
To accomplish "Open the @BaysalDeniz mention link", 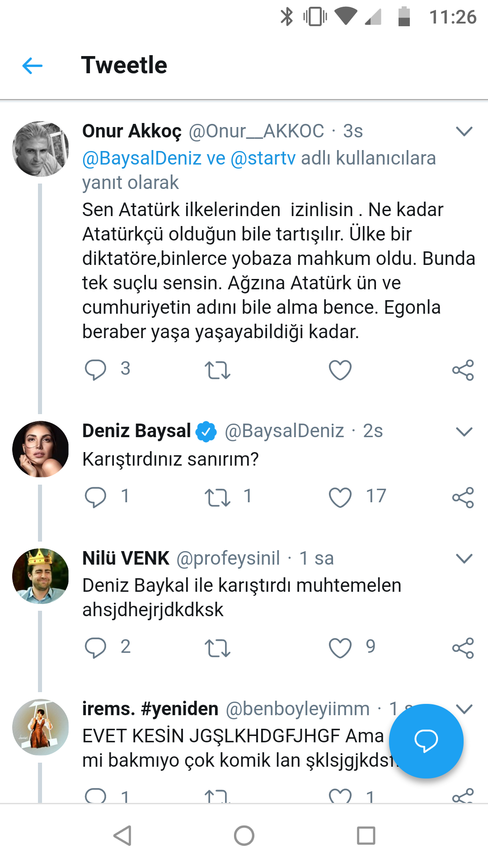I will pos(141,159).
